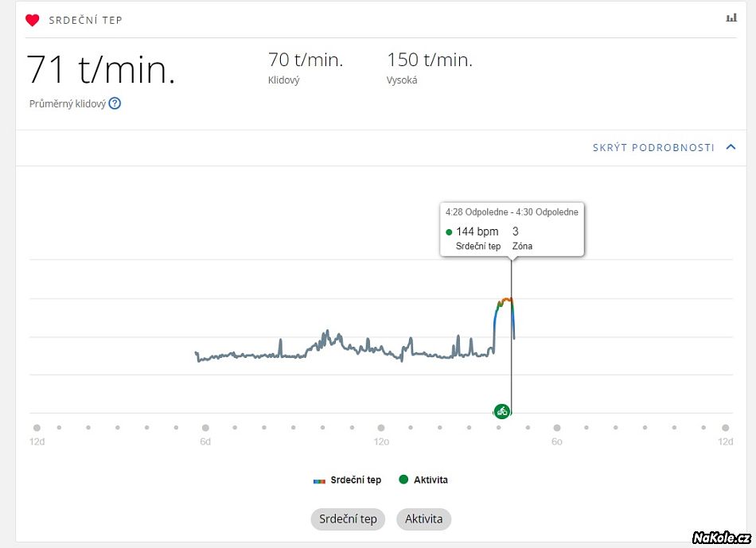The height and width of the screenshot is (548, 756).
Task: Click the 70 t/min. Klidový value
Action: click(306, 60)
